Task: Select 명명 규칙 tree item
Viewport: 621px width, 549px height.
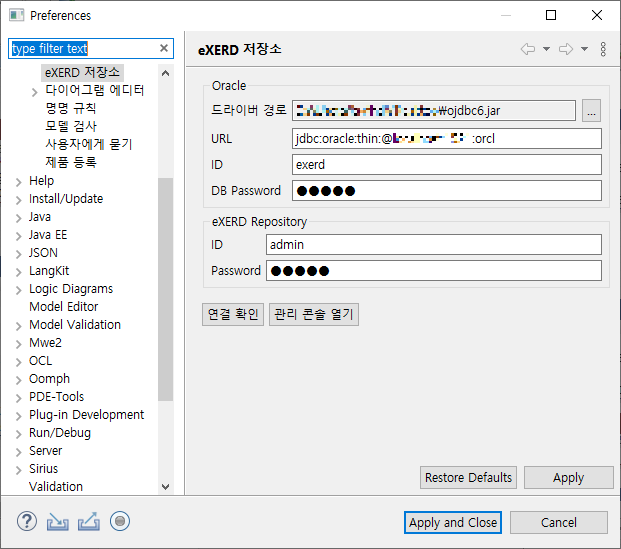Action: tap(70, 108)
